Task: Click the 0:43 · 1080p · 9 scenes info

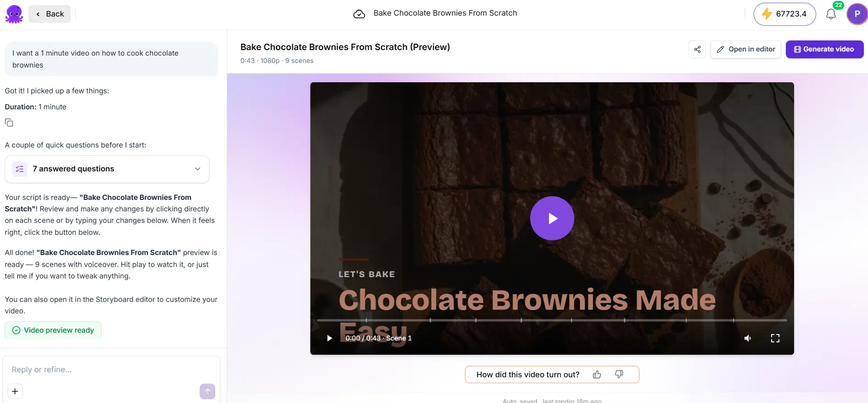Action: (277, 61)
